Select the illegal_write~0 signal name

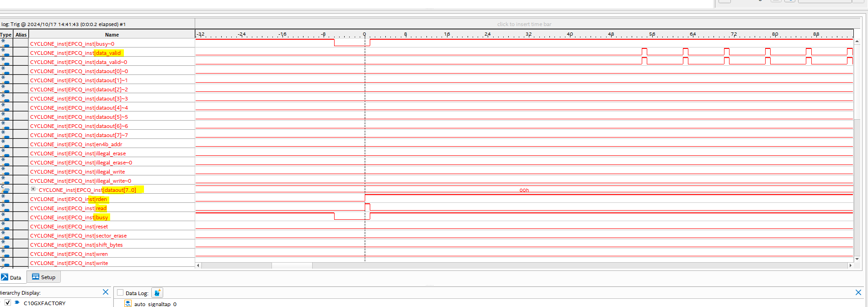click(81, 181)
